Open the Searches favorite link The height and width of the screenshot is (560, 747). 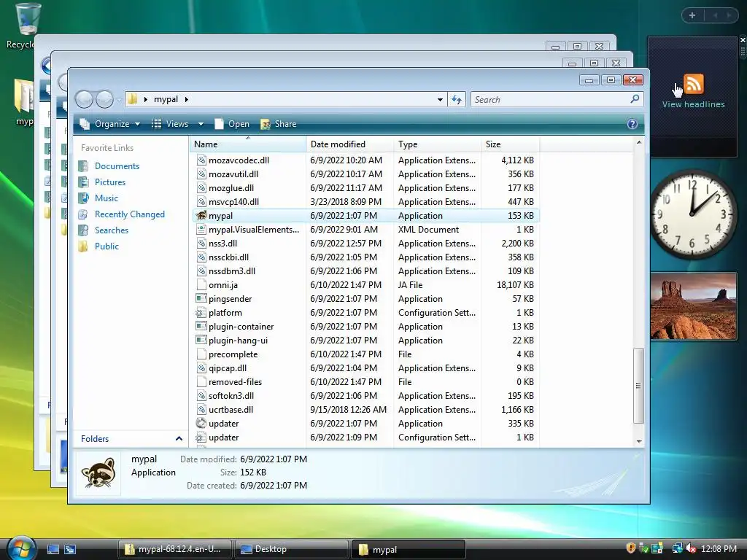coord(111,230)
